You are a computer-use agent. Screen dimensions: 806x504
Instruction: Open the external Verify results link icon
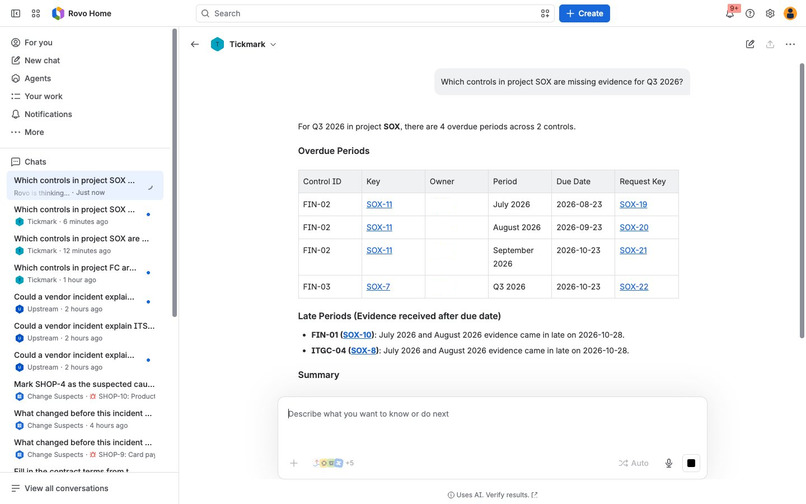[x=535, y=495]
